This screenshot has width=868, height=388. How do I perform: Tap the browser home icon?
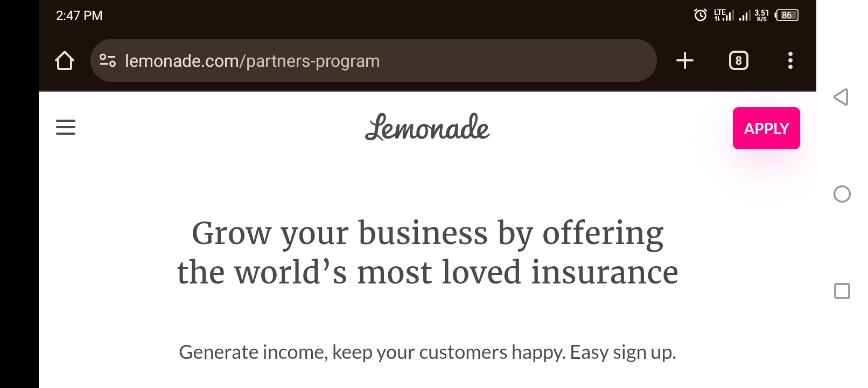(x=65, y=60)
